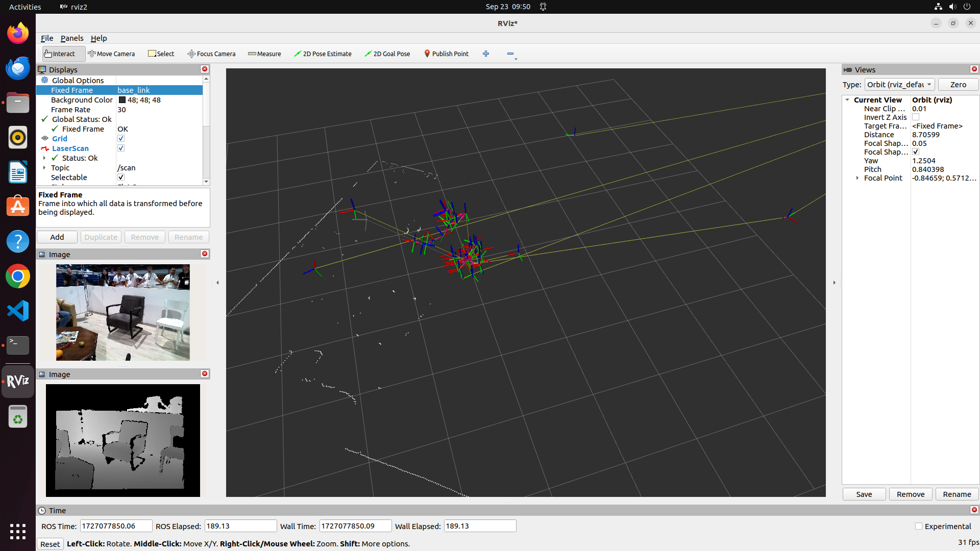Activate the Move Camera tool

(x=111, y=54)
